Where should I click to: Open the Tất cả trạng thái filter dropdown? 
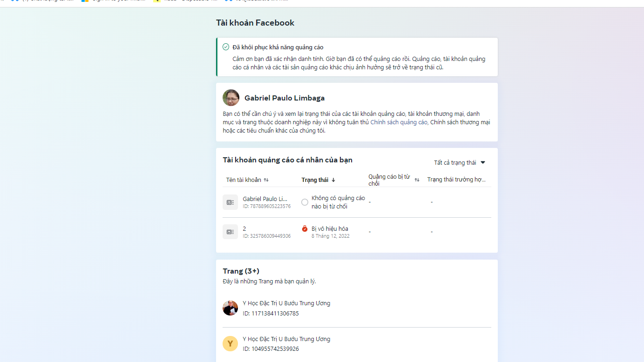[x=460, y=163]
